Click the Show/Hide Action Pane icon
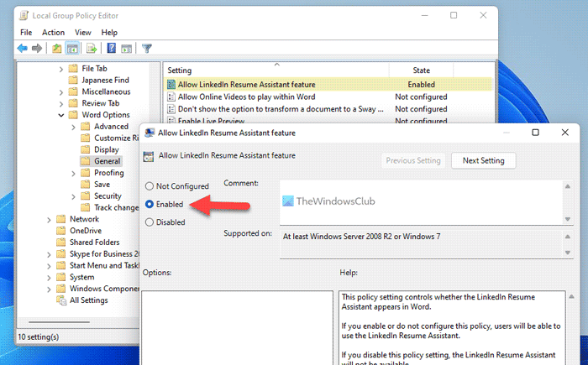The width and height of the screenshot is (588, 365). point(126,49)
